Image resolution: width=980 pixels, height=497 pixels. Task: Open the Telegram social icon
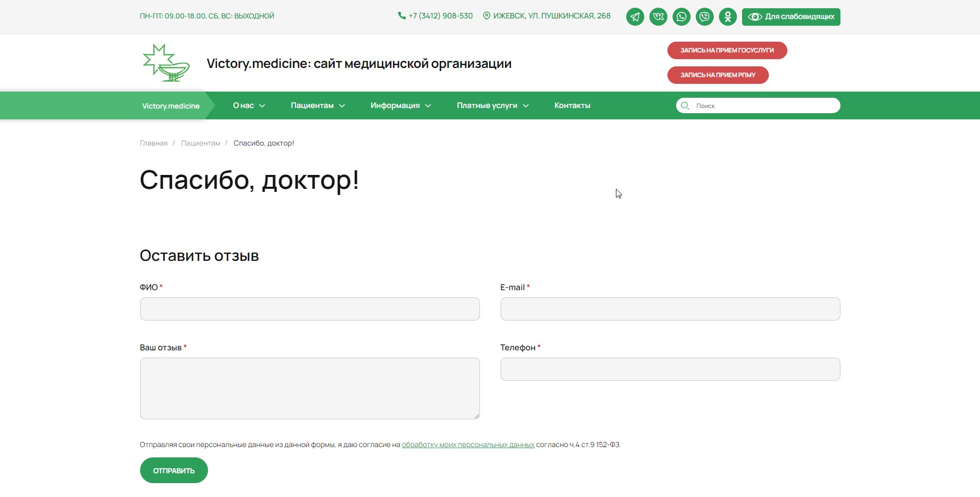(x=635, y=17)
